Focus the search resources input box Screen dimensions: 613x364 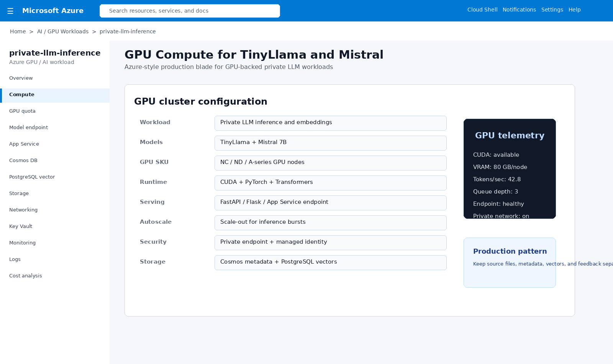point(190,11)
